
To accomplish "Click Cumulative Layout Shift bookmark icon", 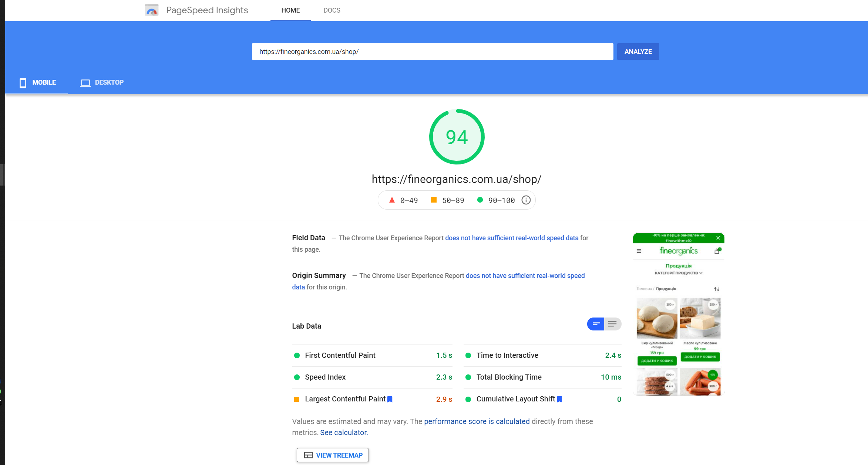I will pyautogui.click(x=559, y=399).
